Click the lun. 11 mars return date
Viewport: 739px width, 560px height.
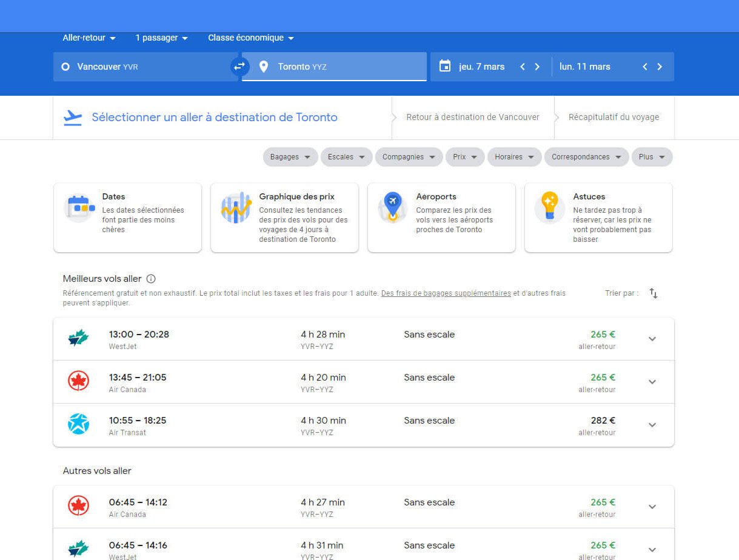tap(585, 67)
